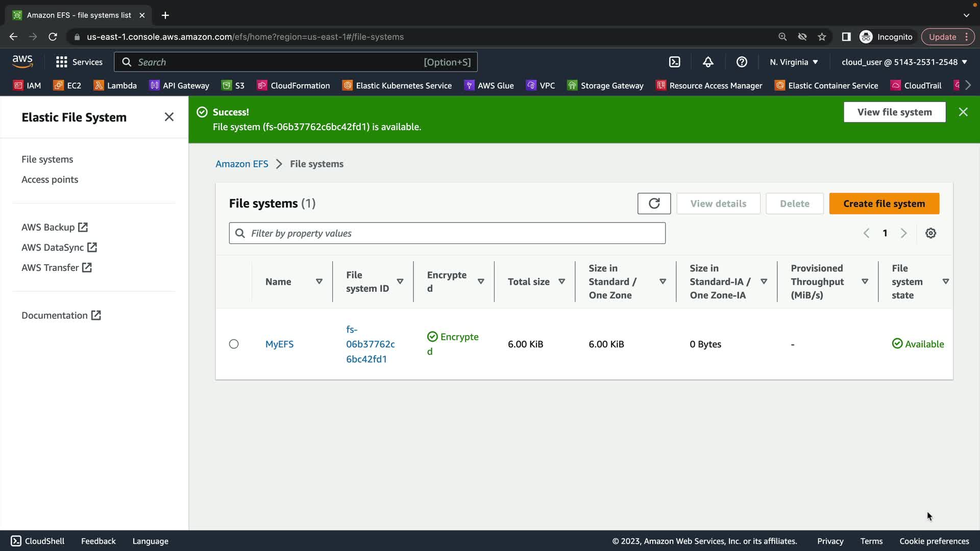Open the notifications bell
The height and width of the screenshot is (551, 980).
click(x=708, y=62)
